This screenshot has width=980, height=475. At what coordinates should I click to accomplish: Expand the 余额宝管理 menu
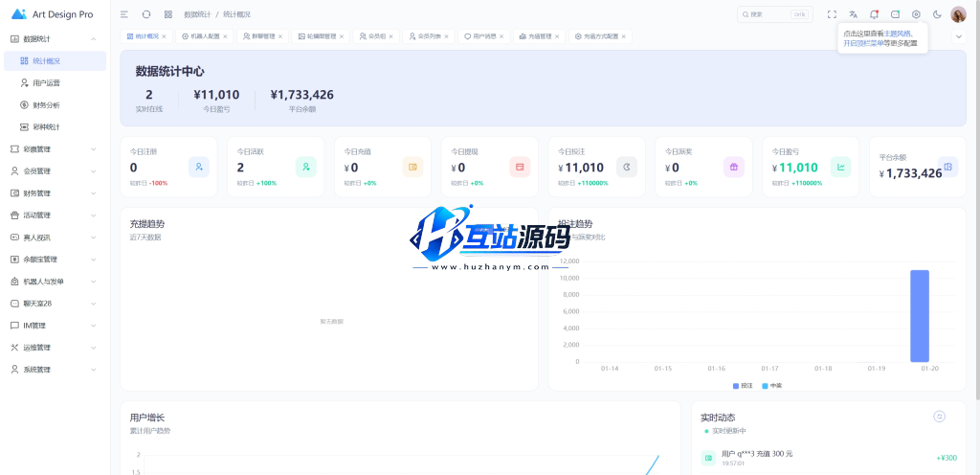[55, 260]
